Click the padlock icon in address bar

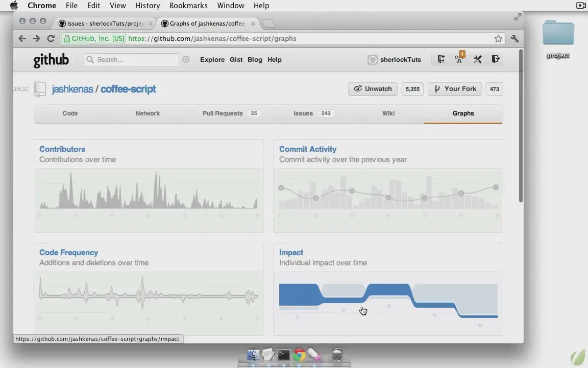[67, 38]
